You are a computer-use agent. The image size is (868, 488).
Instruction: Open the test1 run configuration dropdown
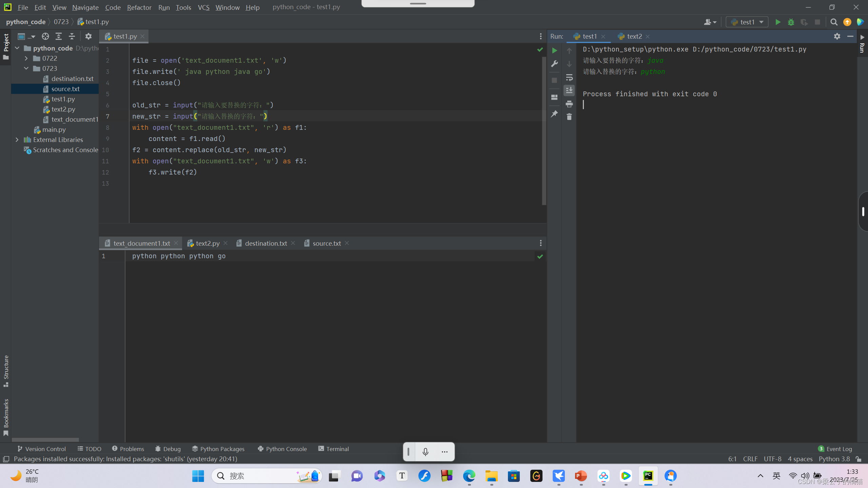point(747,22)
